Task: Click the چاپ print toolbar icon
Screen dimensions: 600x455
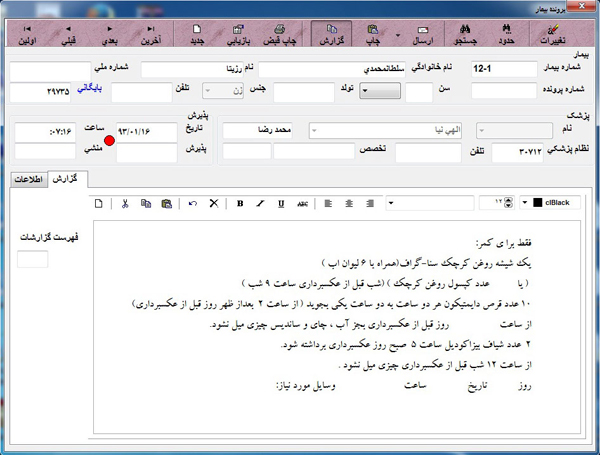Action: coord(373,34)
